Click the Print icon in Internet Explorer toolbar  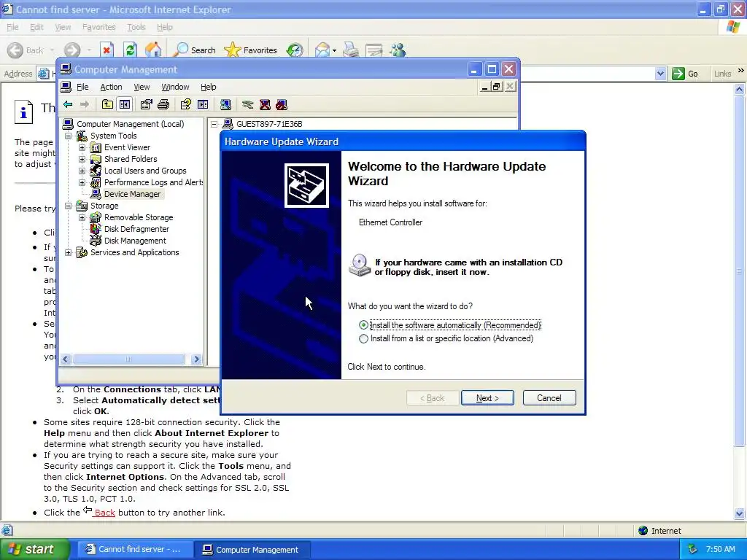[x=351, y=50]
